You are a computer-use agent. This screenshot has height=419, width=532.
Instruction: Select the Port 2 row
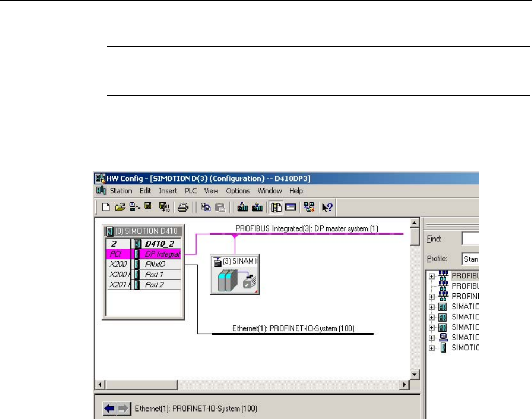click(x=143, y=285)
